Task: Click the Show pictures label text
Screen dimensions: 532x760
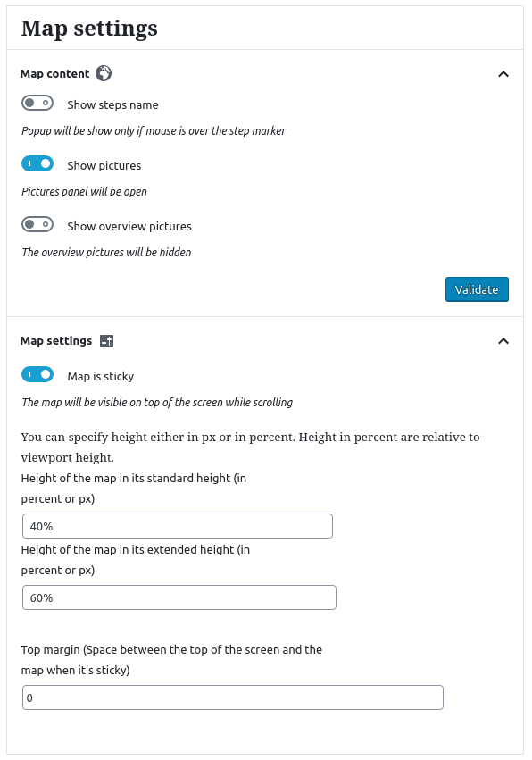Action: click(105, 165)
